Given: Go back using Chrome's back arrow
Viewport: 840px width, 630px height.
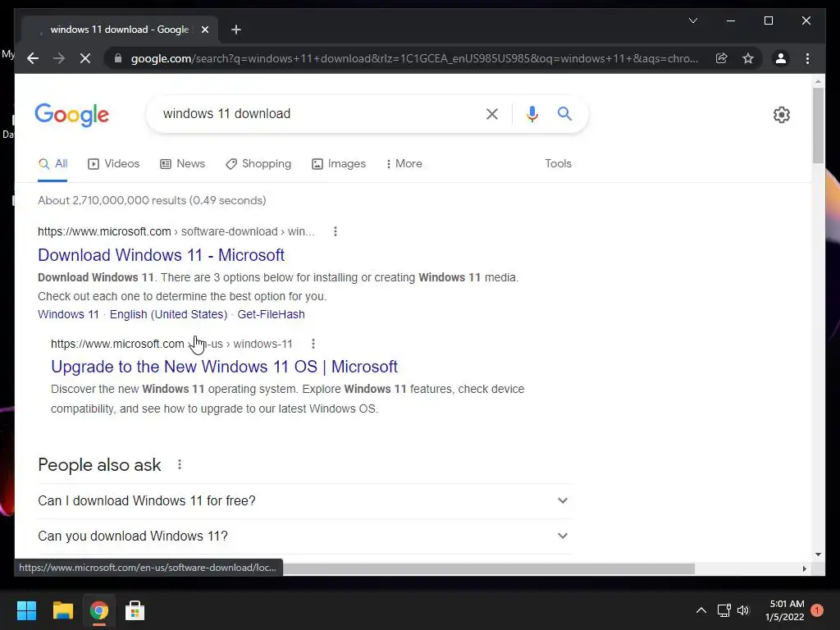Looking at the screenshot, I should [33, 58].
